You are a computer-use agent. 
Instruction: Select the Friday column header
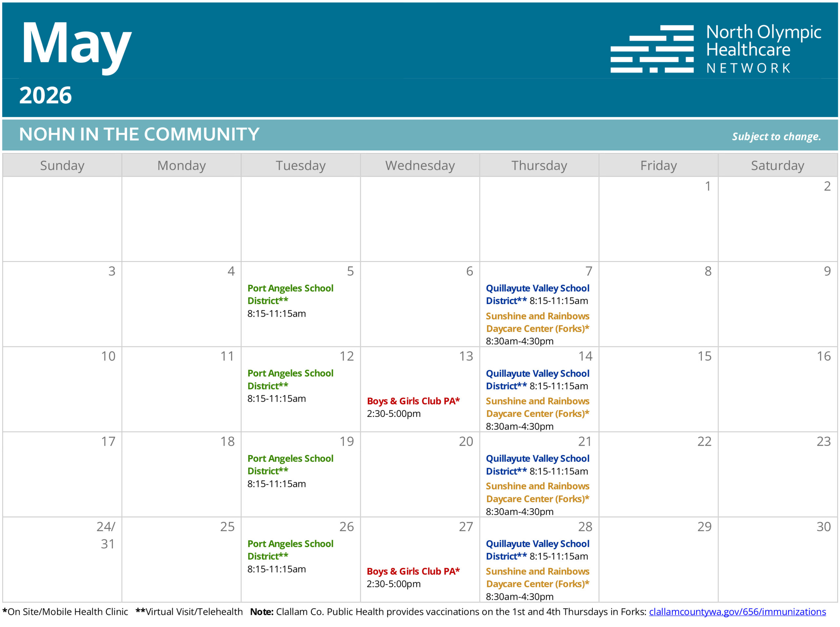click(658, 165)
